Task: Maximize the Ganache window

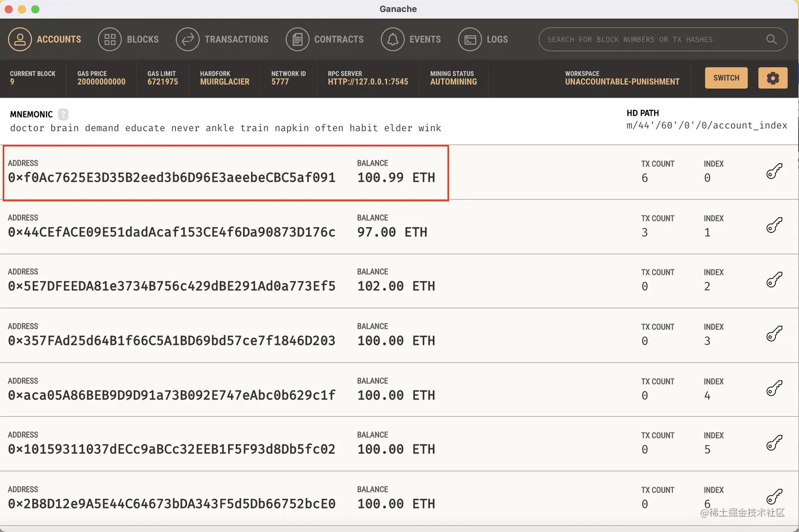Action: [35, 9]
